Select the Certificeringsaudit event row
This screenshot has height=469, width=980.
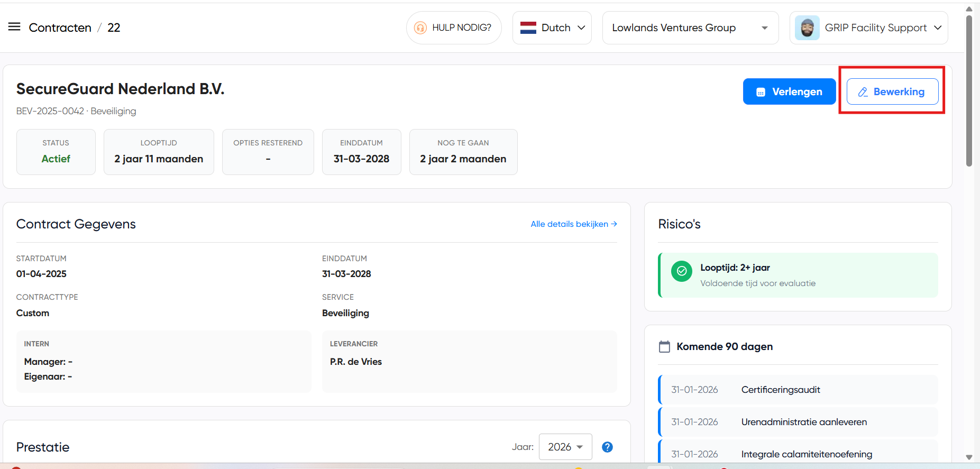coord(798,390)
